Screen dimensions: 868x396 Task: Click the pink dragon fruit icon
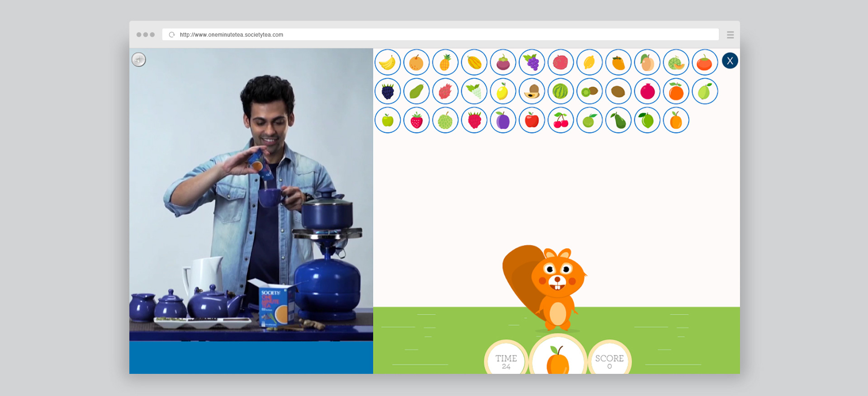(x=445, y=91)
